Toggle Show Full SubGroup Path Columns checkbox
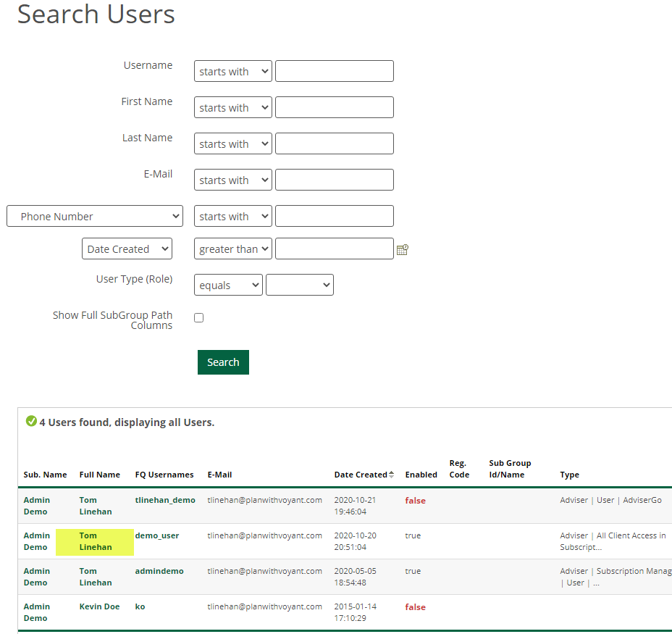This screenshot has width=672, height=634. click(199, 318)
